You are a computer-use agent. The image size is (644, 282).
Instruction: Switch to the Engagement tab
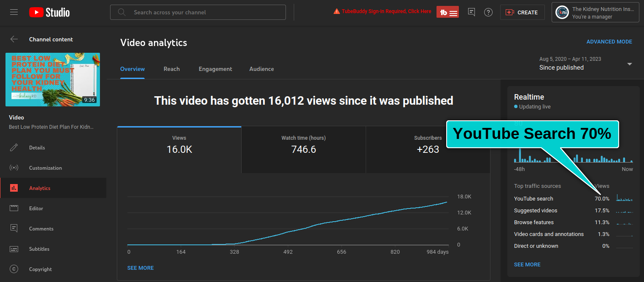[x=215, y=69]
